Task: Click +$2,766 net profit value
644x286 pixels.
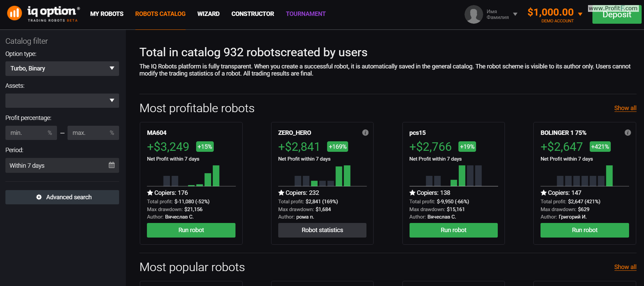Action: pyautogui.click(x=430, y=147)
